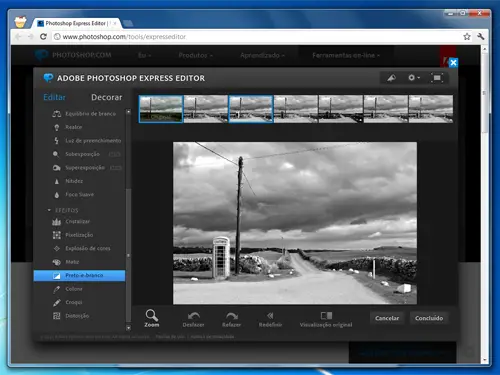The width and height of the screenshot is (500, 375).
Task: Switch to the Editar tab
Action: pos(55,97)
